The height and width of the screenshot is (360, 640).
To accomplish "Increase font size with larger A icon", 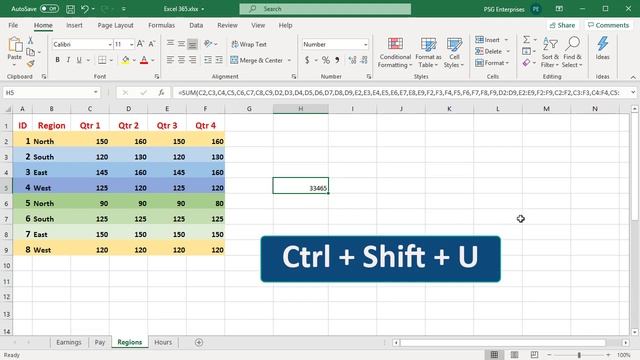I will (x=140, y=44).
